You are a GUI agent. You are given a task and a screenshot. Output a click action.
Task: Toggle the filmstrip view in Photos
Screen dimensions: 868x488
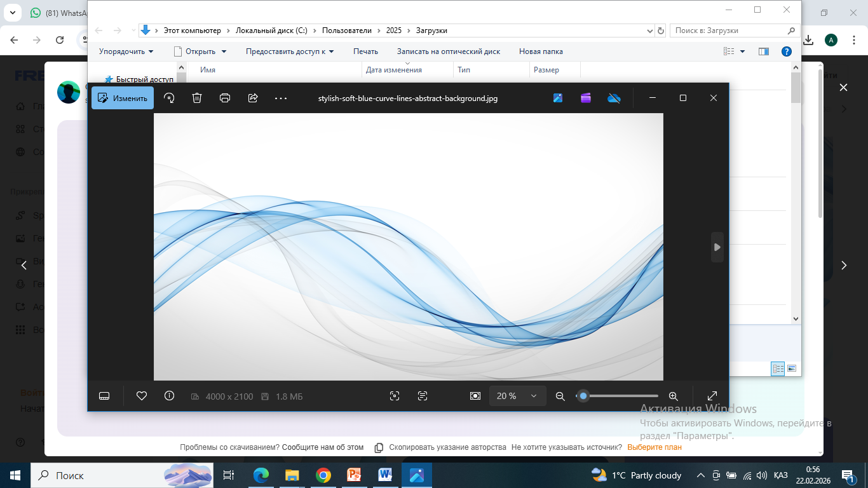coord(105,396)
